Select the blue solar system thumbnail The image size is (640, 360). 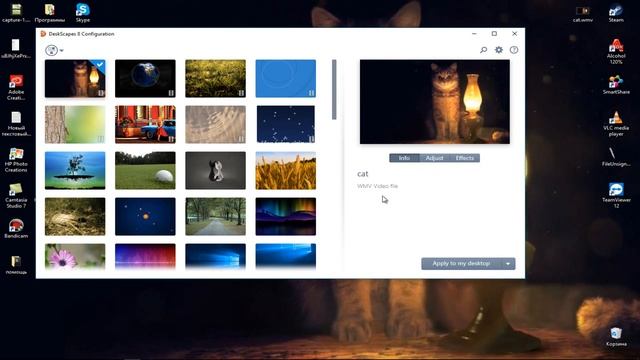point(145,217)
